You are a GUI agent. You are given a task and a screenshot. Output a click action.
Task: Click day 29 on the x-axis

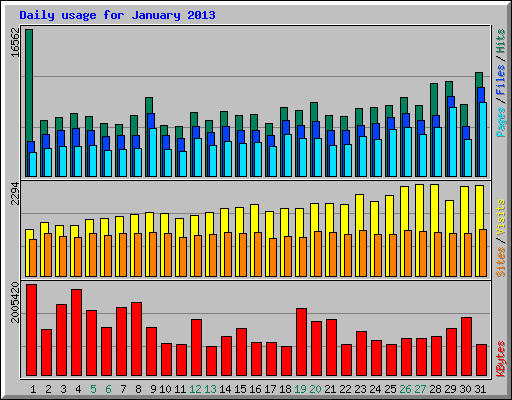click(x=450, y=389)
